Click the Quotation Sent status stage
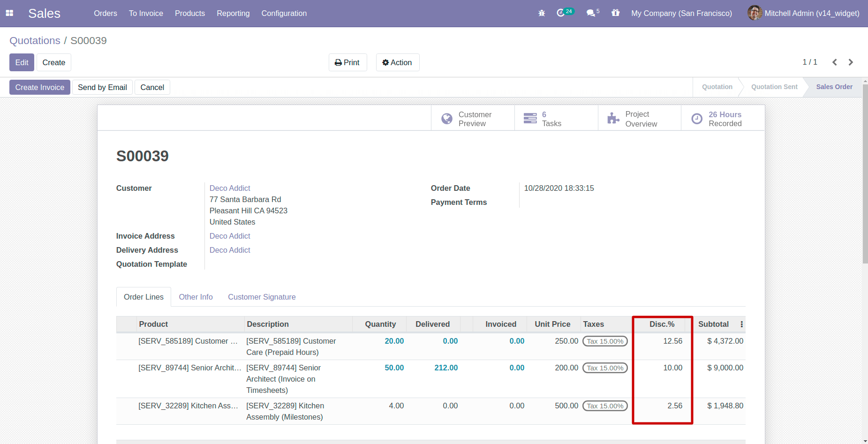Image resolution: width=868 pixels, height=444 pixels. (x=774, y=87)
